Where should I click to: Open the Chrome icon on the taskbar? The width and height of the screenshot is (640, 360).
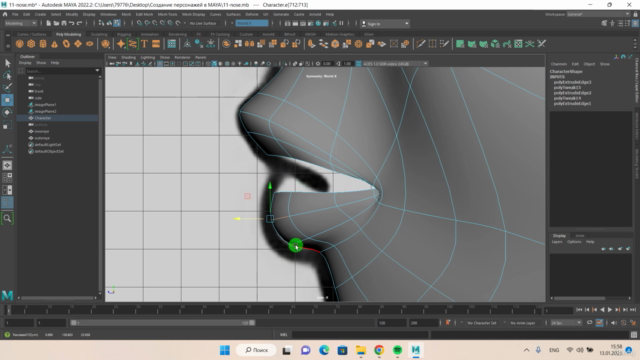pos(379,350)
